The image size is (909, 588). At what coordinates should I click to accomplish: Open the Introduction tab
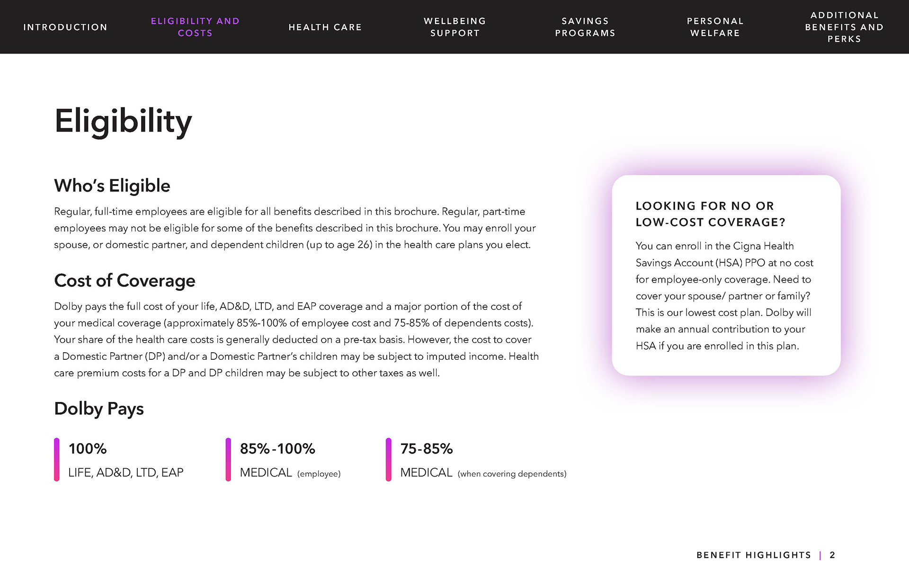click(x=65, y=27)
